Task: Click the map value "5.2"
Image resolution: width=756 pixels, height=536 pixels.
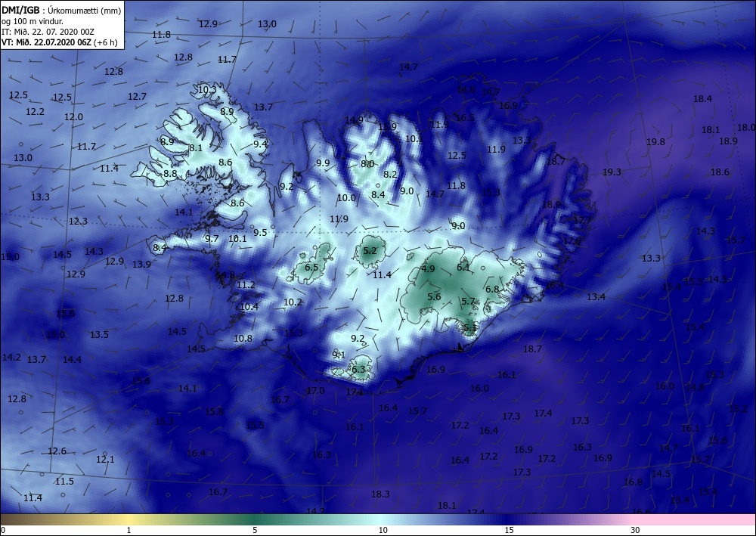Action: [370, 251]
